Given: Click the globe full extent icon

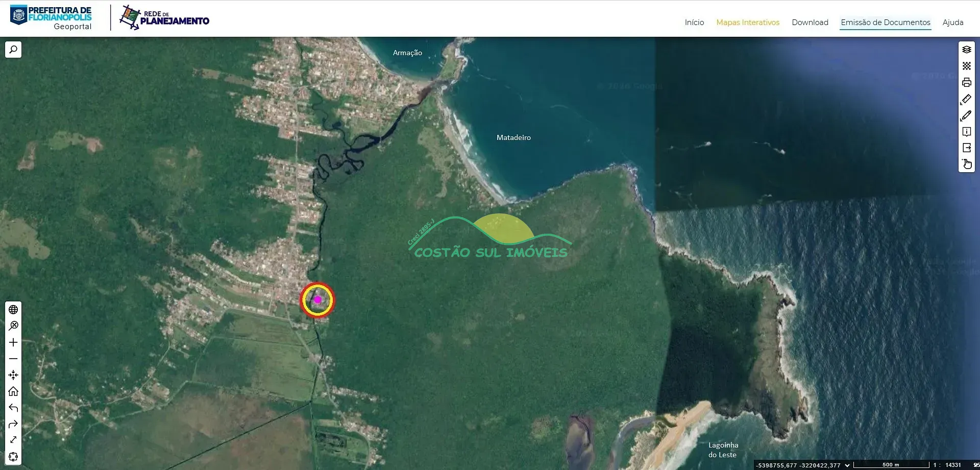Looking at the screenshot, I should (13, 310).
